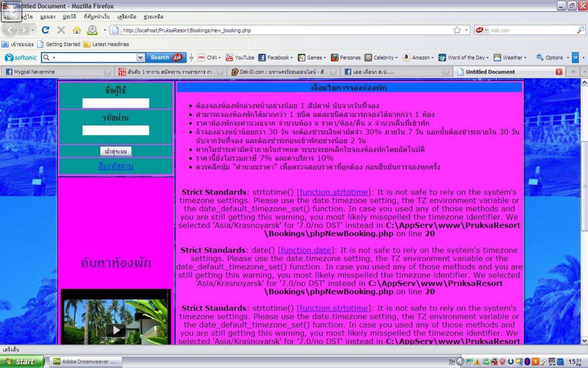
Task: Click the Stop loading X icon
Action: tap(61, 30)
